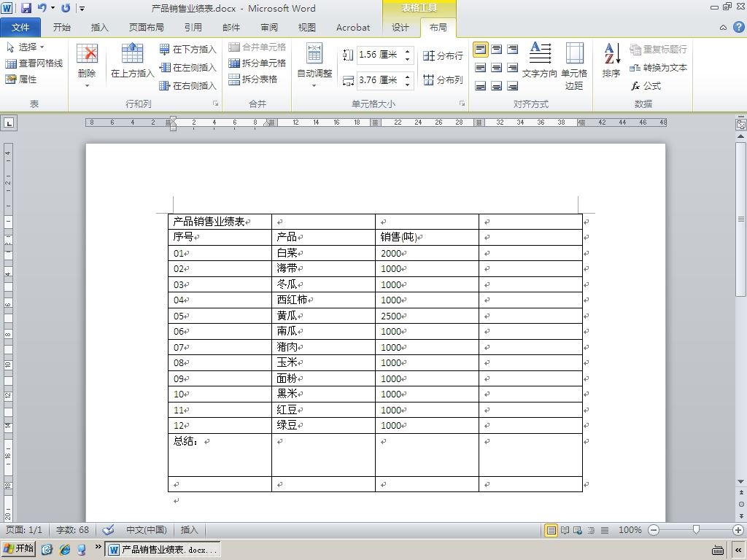Select align center right
Viewport: 747px width, 560px height.
pyautogui.click(x=512, y=68)
